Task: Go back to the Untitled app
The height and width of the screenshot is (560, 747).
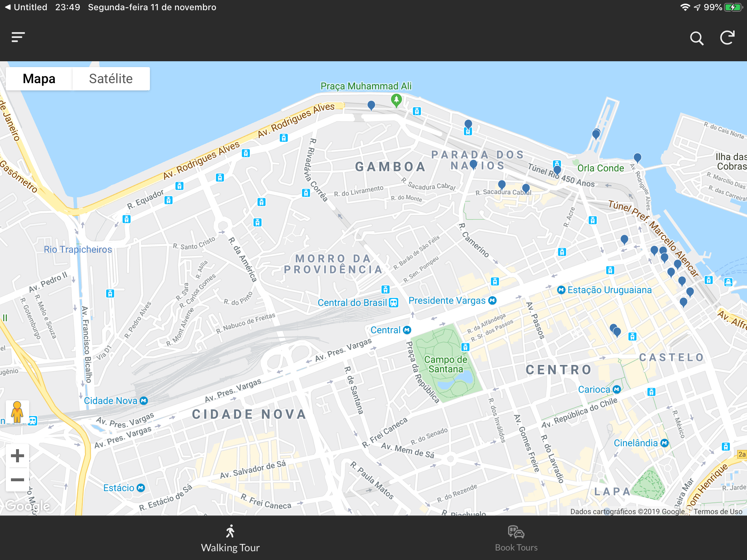Action: coord(26,7)
